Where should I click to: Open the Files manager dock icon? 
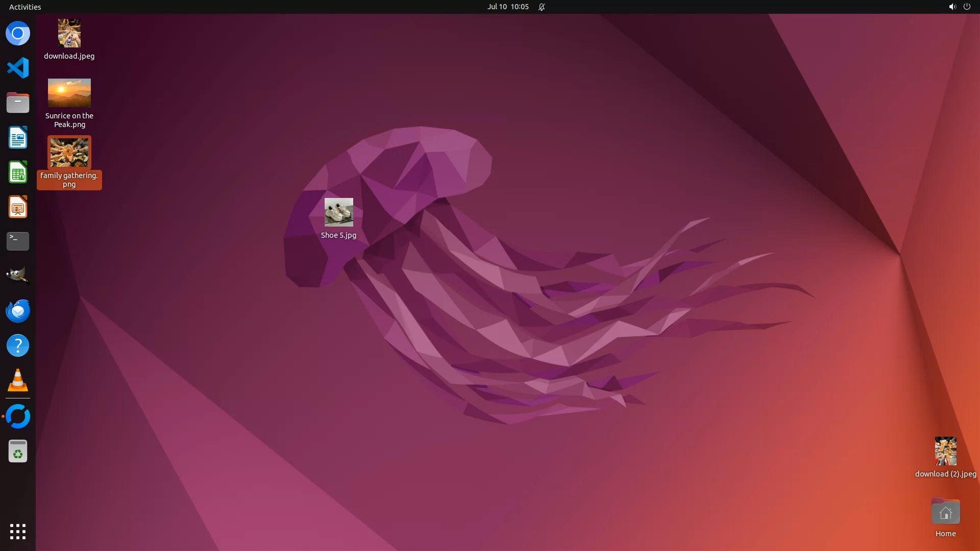point(18,103)
